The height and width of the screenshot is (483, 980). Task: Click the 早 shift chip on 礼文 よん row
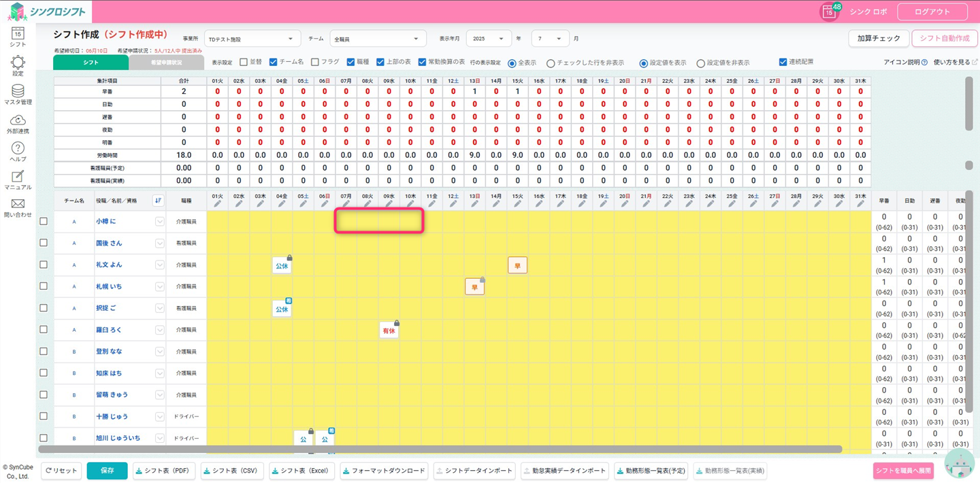517,265
